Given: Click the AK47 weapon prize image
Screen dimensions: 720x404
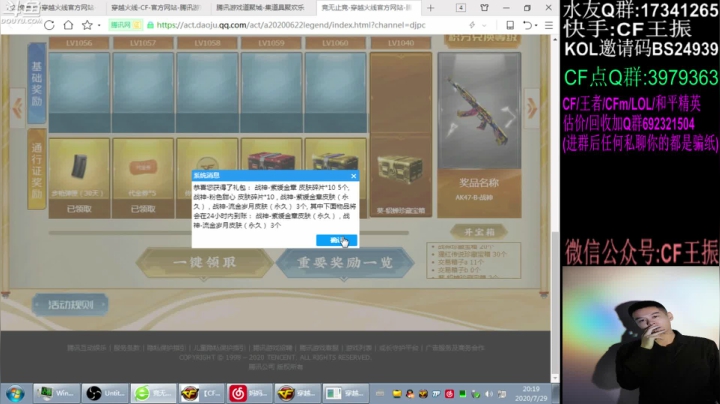Looking at the screenshot, I should tap(479, 110).
